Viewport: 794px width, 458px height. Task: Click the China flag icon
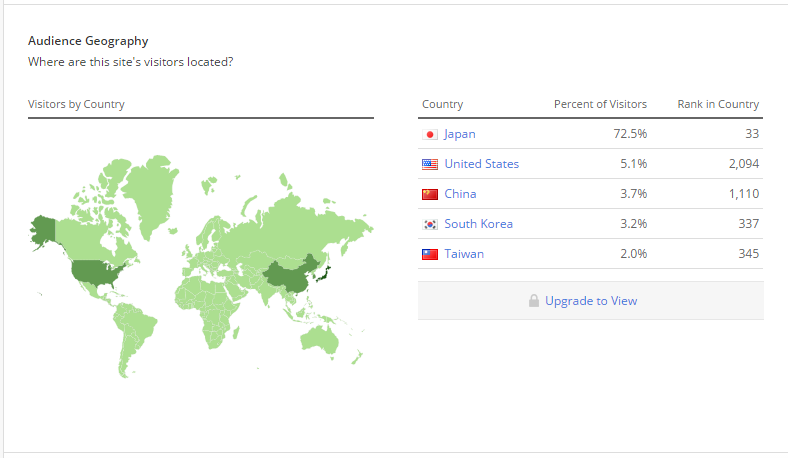tap(430, 194)
